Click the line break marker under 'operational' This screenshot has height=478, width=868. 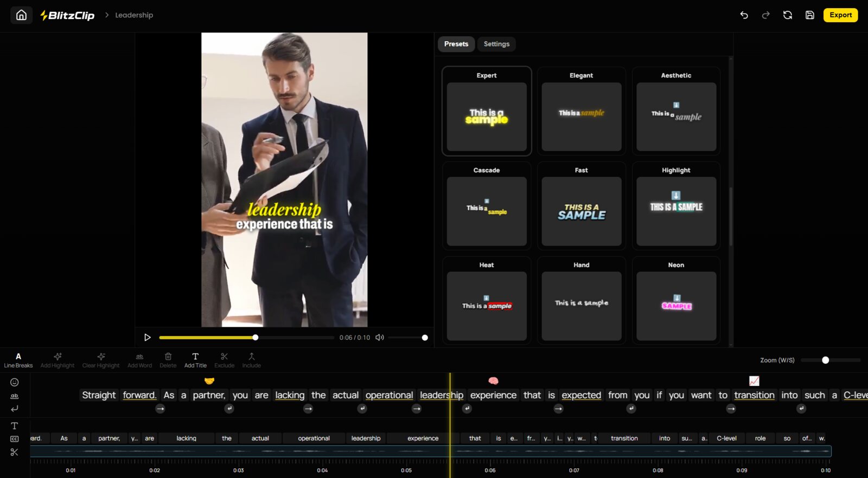362,409
